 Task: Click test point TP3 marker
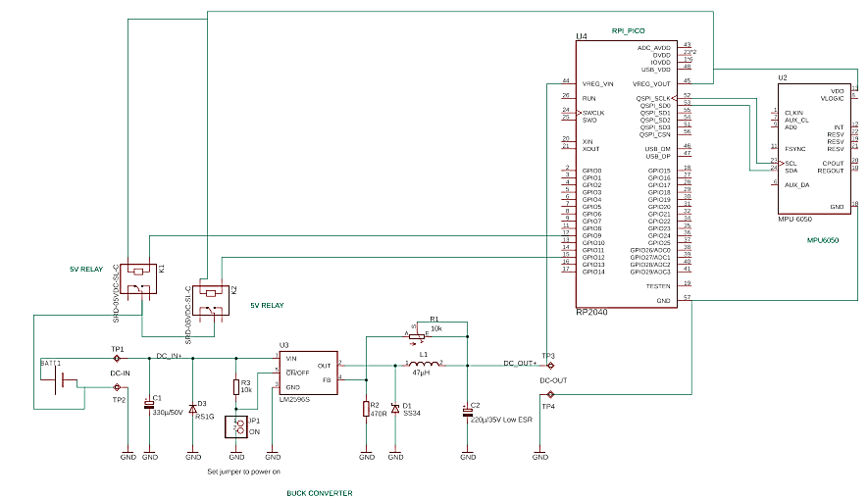click(x=550, y=366)
